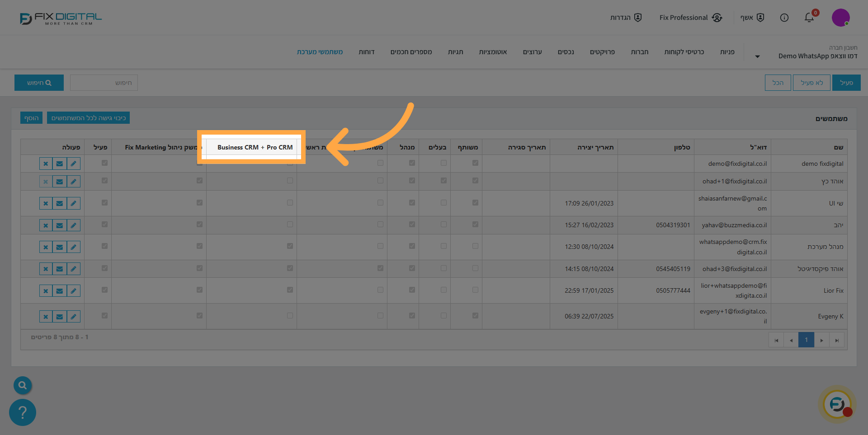Viewport: 868px width, 435px height.
Task: Open the chat widget at bottom right
Action: (837, 404)
